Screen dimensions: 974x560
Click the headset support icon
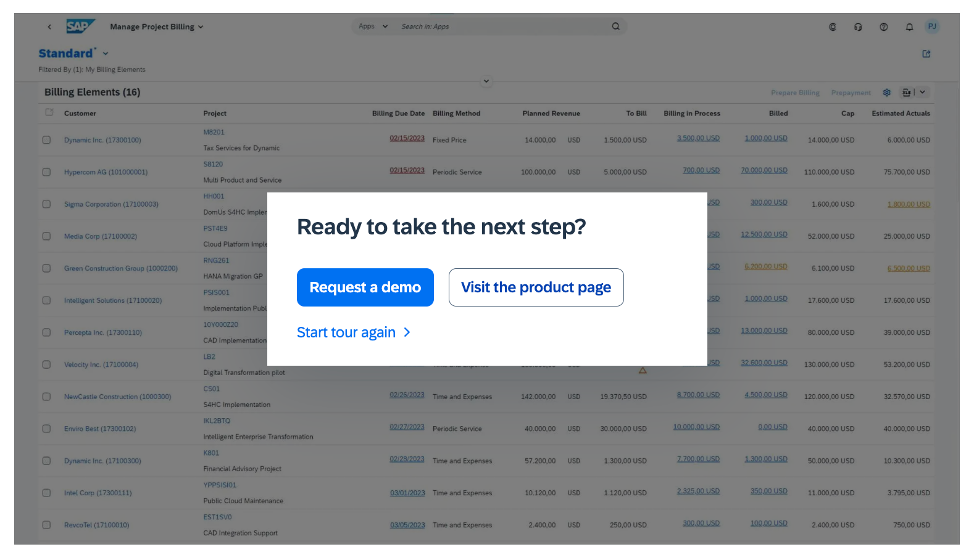[x=858, y=27]
